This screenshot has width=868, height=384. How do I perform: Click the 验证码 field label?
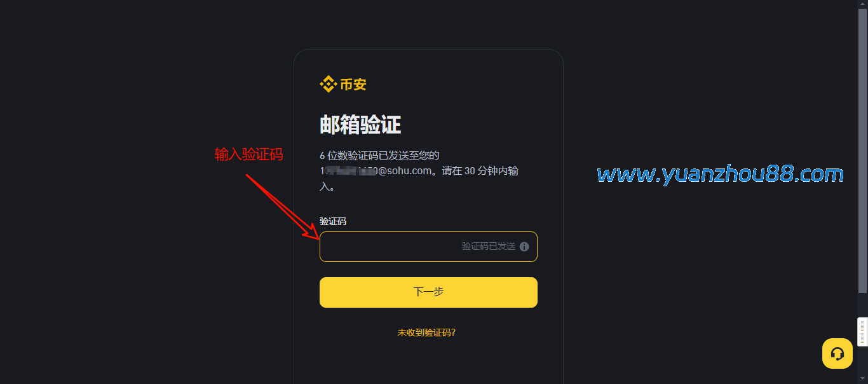pyautogui.click(x=333, y=221)
